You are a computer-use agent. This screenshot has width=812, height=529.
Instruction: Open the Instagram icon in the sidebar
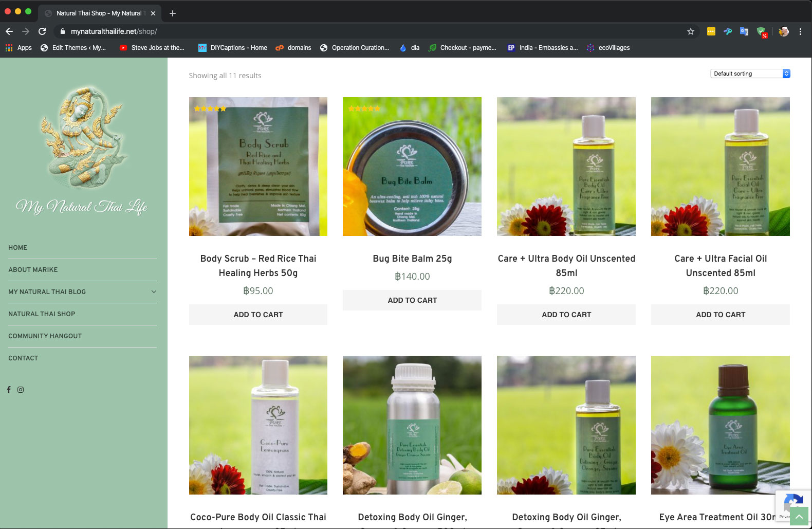(x=21, y=390)
